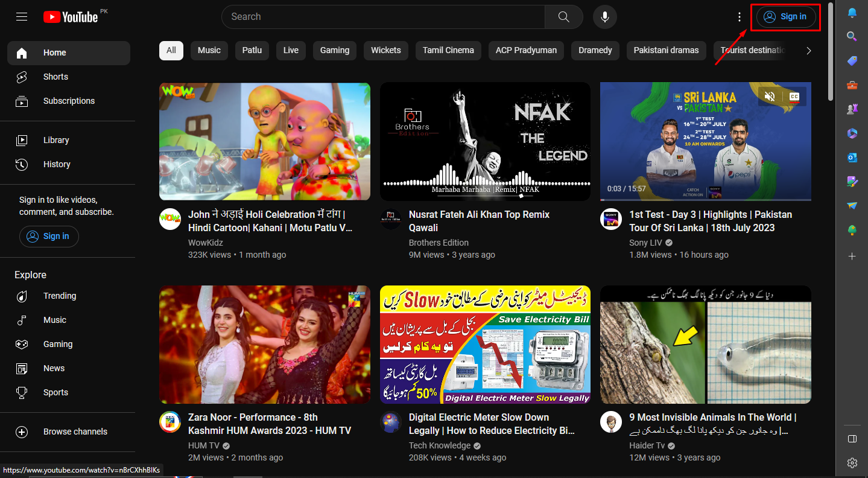Screen dimensions: 868x478
Task: Select the Dramedy filter chip
Action: click(595, 50)
